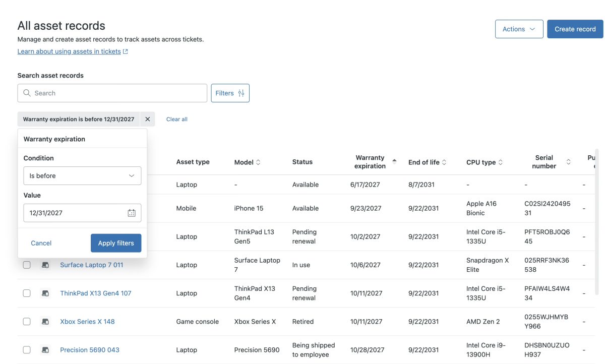Check the Xbox Series X 148 row

(27, 322)
